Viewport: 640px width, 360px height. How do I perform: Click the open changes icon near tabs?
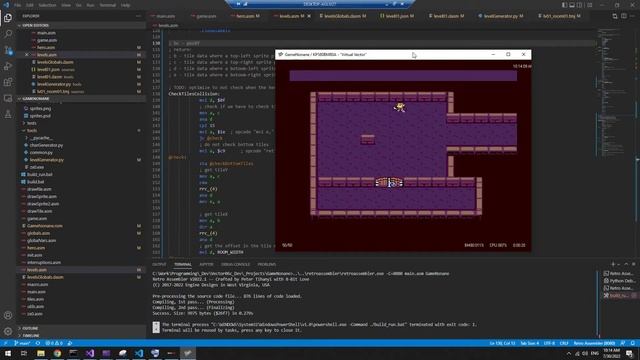[x=615, y=16]
